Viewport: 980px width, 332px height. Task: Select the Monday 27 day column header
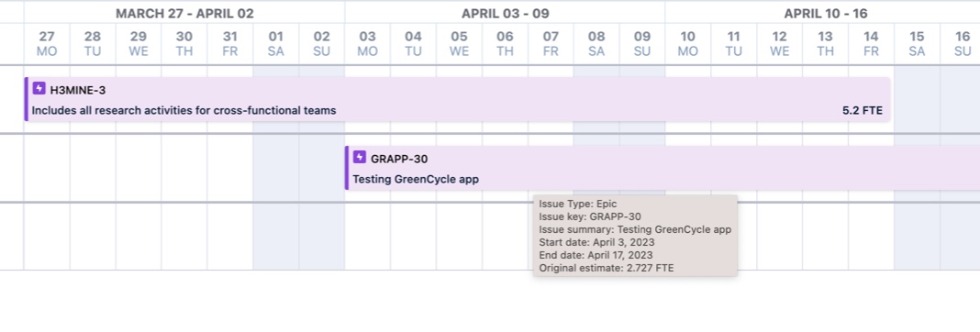click(47, 44)
